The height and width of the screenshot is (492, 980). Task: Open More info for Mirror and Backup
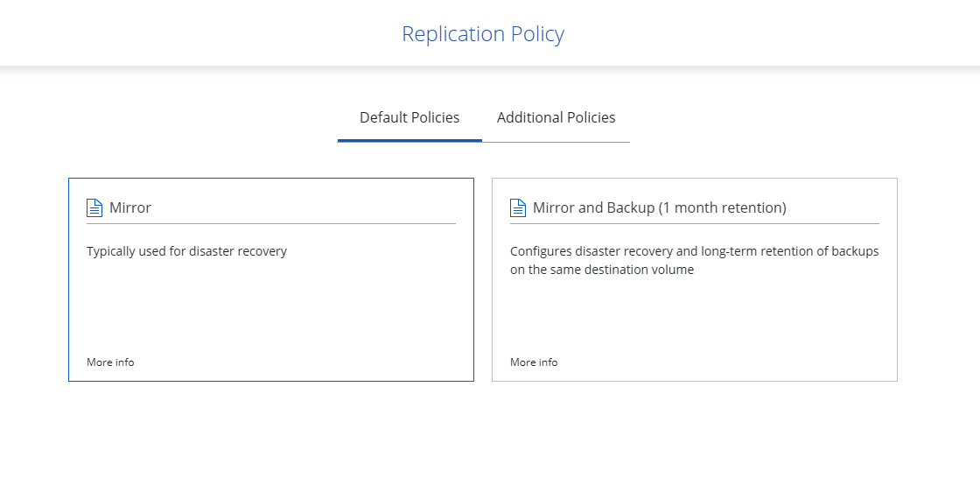[534, 362]
